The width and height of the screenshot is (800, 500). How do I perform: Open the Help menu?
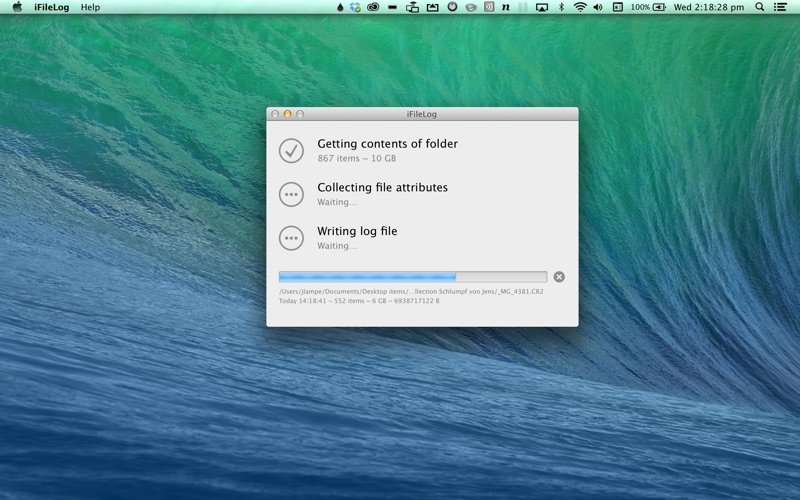90,7
